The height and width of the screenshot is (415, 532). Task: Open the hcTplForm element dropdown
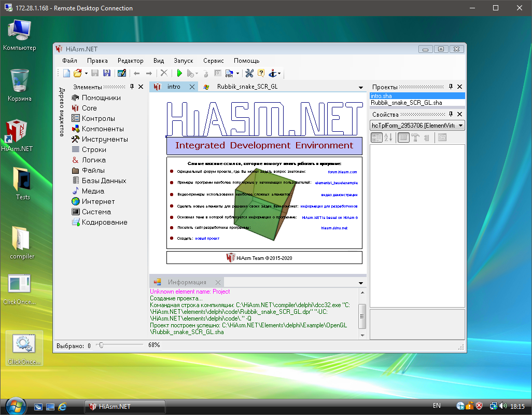pos(461,126)
